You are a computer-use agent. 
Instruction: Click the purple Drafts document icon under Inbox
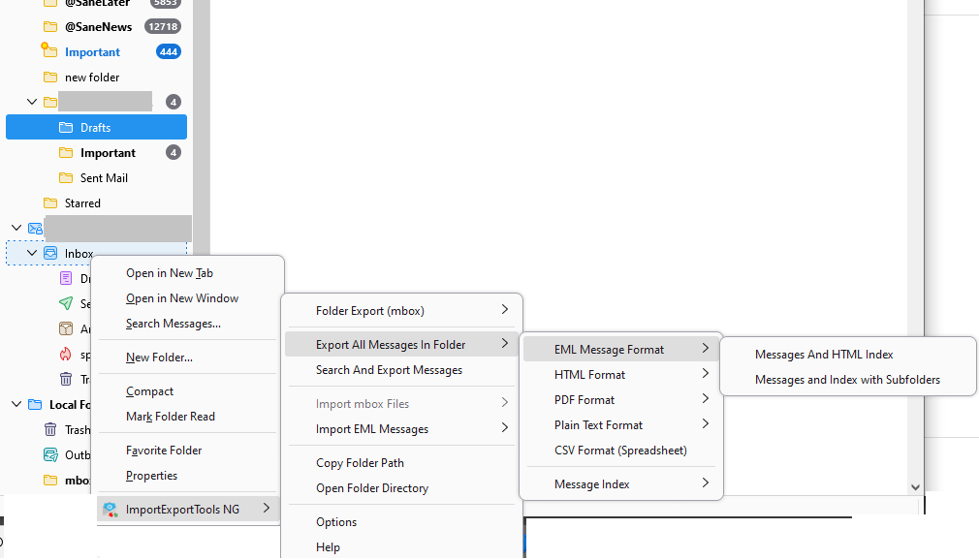click(66, 278)
